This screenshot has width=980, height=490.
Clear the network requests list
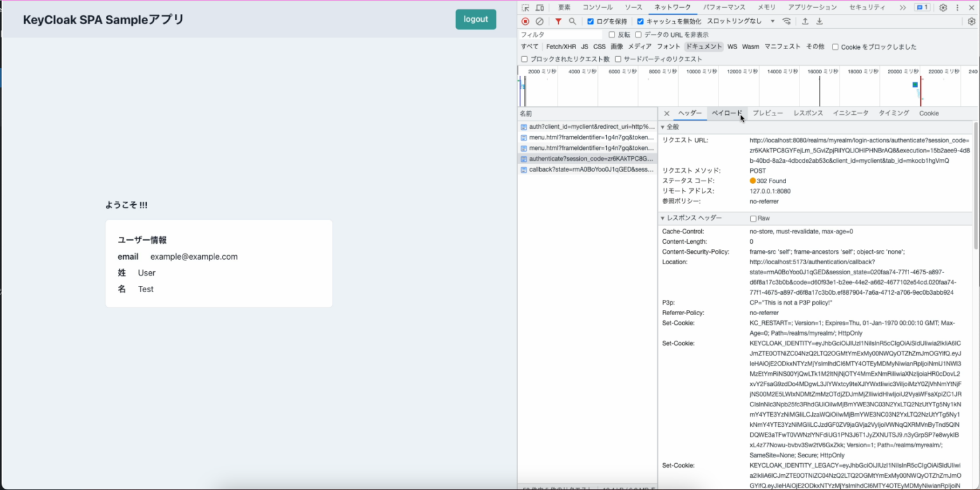(x=539, y=21)
